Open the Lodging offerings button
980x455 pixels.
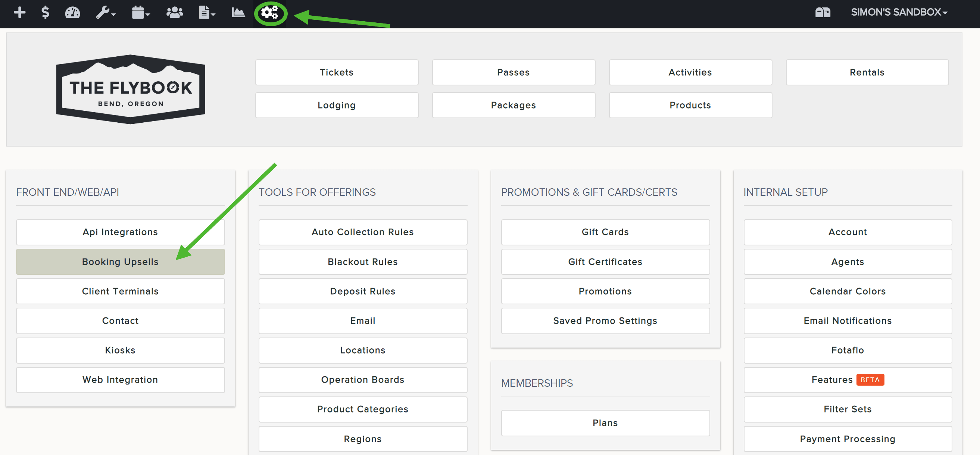tap(337, 105)
